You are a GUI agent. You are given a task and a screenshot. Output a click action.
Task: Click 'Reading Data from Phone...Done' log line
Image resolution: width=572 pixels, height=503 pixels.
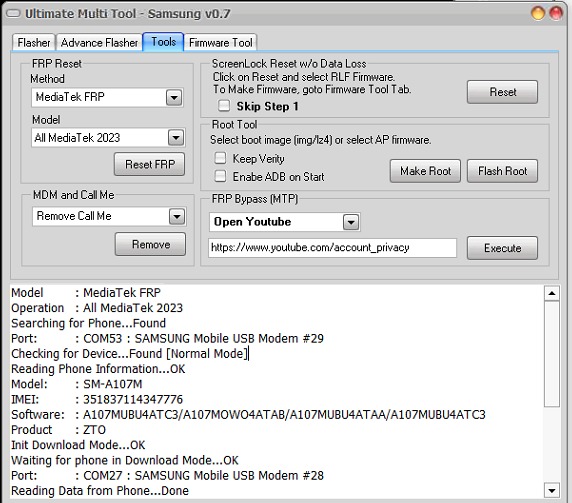100,491
